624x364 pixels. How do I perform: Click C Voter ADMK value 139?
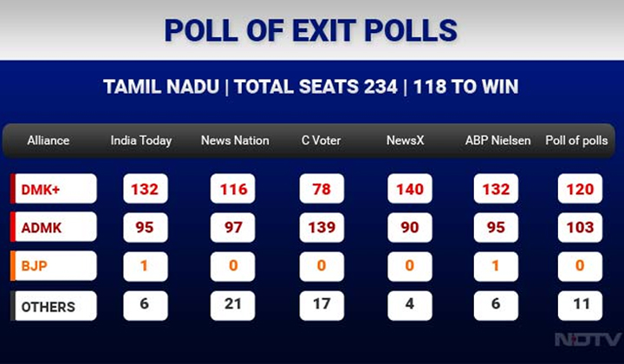click(322, 227)
